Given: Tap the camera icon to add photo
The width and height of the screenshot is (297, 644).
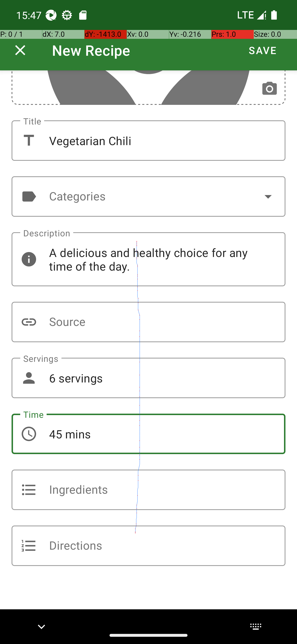Looking at the screenshot, I should 269,89.
